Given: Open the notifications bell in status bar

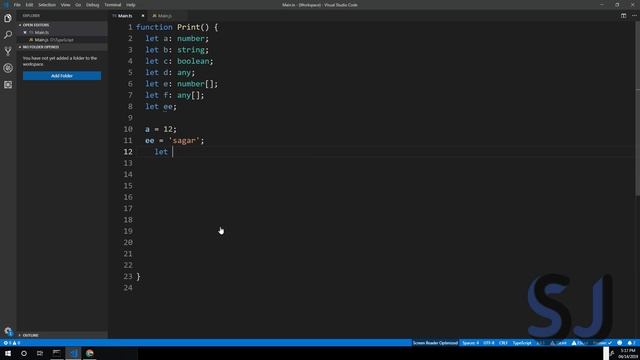Looking at the screenshot, I should (631, 343).
